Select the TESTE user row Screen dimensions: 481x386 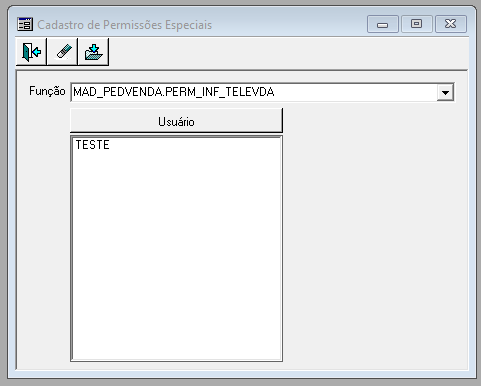pos(176,145)
